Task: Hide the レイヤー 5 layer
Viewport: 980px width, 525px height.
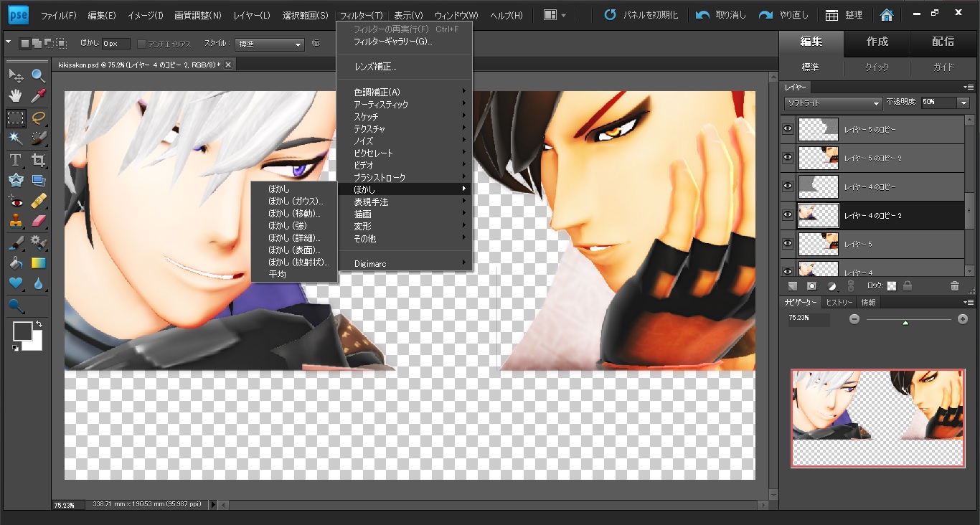Action: click(x=788, y=245)
